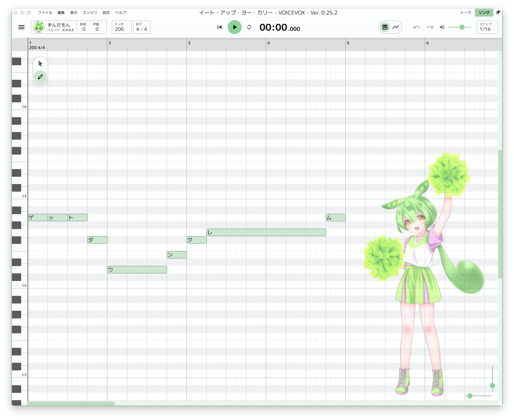Click the 00:00.000 playback time display

coord(280,27)
